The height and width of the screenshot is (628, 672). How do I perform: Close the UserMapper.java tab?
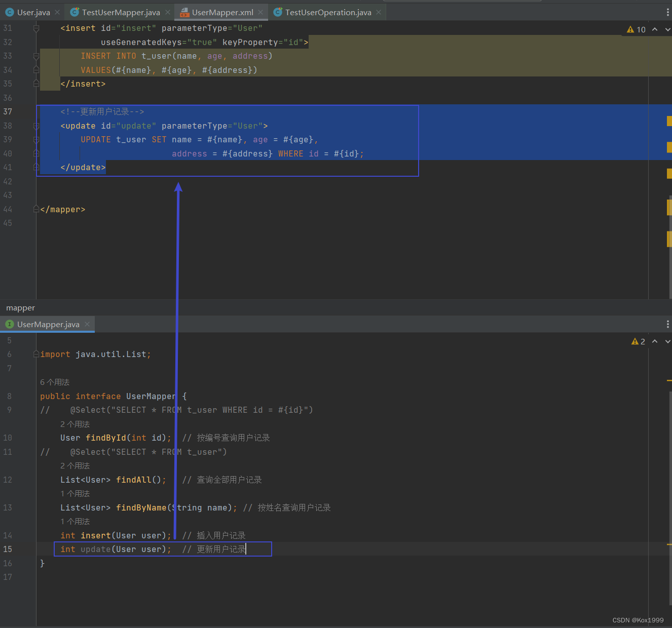(x=87, y=324)
